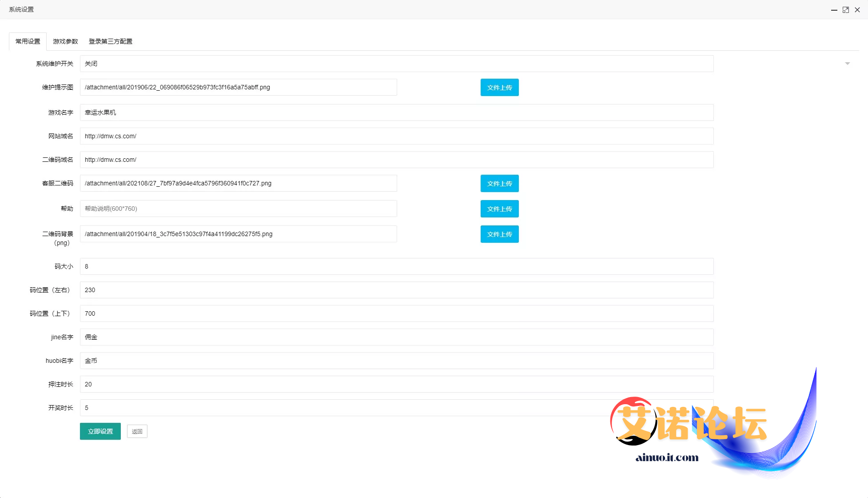The height and width of the screenshot is (498, 868).
Task: Submit settings with 立即设置 button
Action: click(100, 431)
